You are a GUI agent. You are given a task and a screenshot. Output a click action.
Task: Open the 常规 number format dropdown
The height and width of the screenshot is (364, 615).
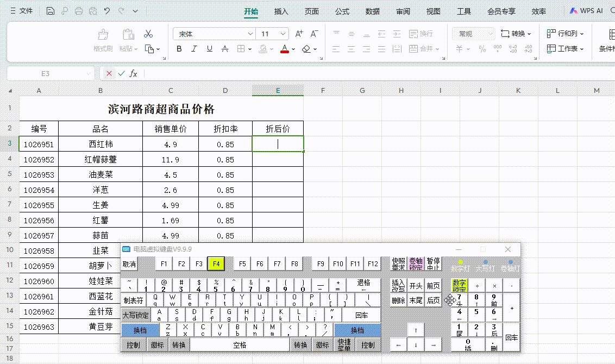[x=473, y=34]
